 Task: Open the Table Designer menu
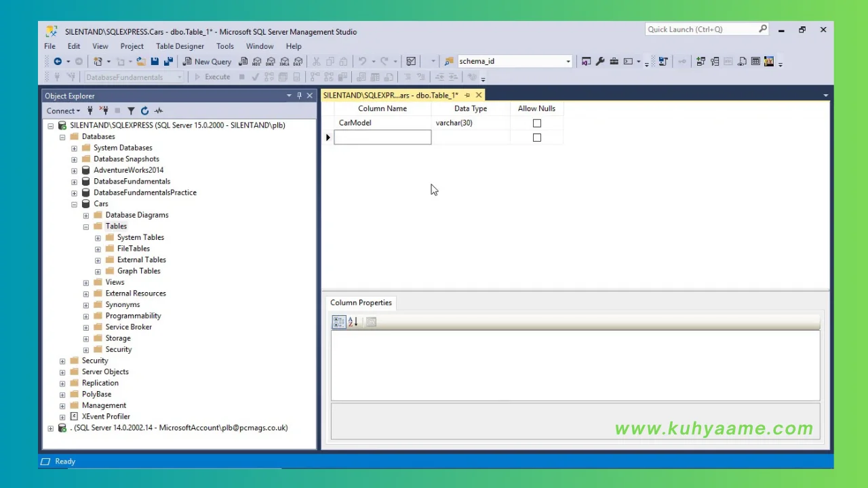180,46
